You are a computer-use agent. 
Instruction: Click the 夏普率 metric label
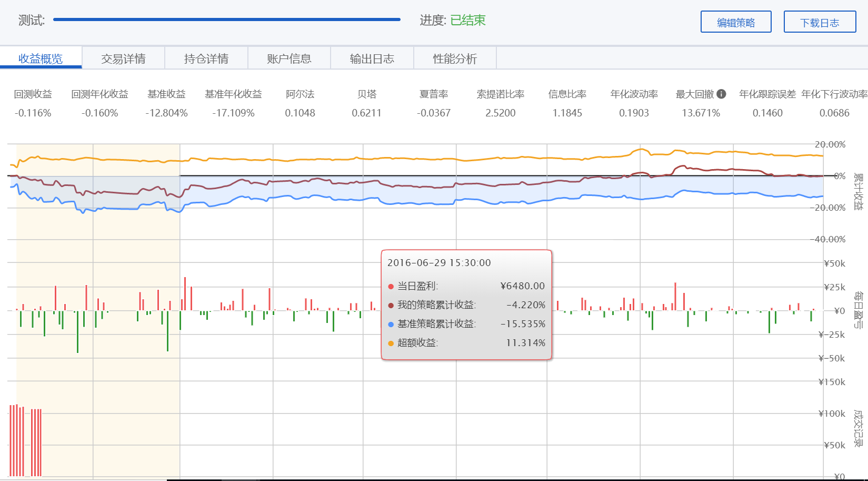pos(433,94)
